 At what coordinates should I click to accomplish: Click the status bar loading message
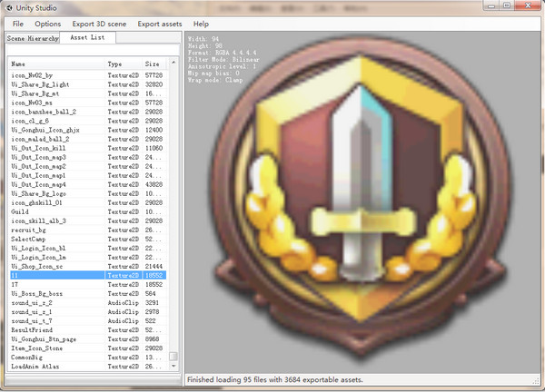pyautogui.click(x=274, y=379)
